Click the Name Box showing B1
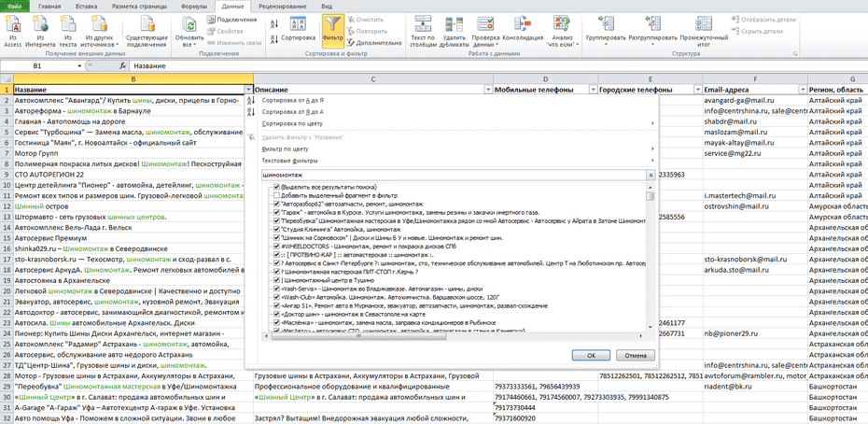This screenshot has height=424, width=868. click(x=37, y=66)
